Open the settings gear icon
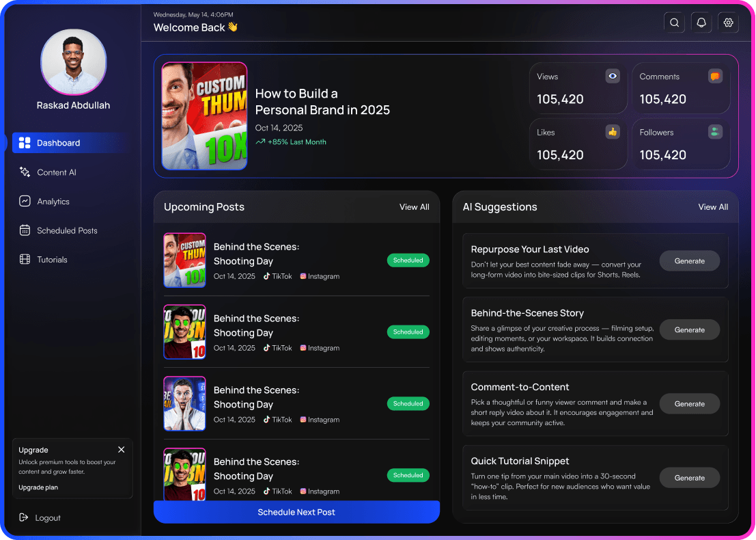This screenshot has width=756, height=540. (728, 22)
